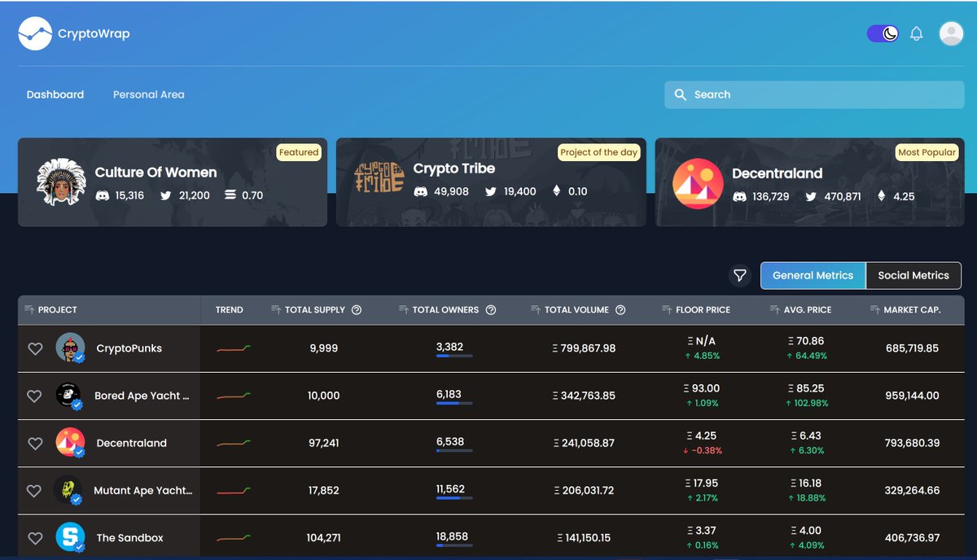Favorite The Sandbox with the heart icon
977x560 pixels.
(35, 538)
